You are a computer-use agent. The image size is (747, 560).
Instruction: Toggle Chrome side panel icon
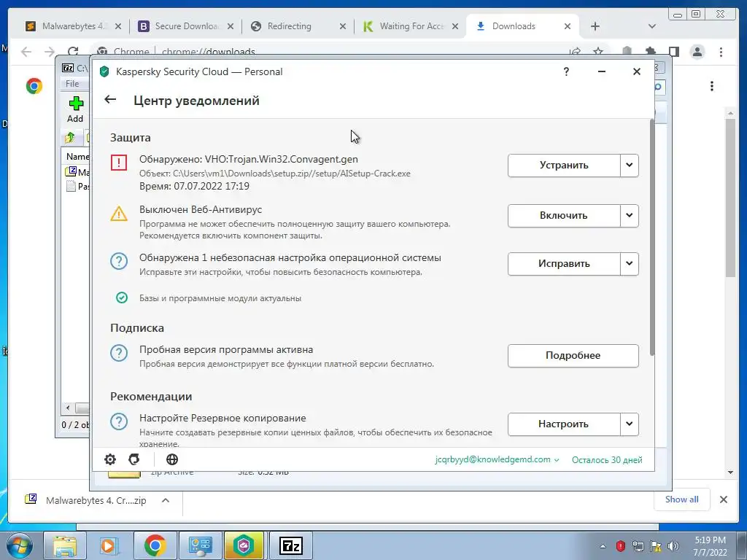(x=673, y=52)
